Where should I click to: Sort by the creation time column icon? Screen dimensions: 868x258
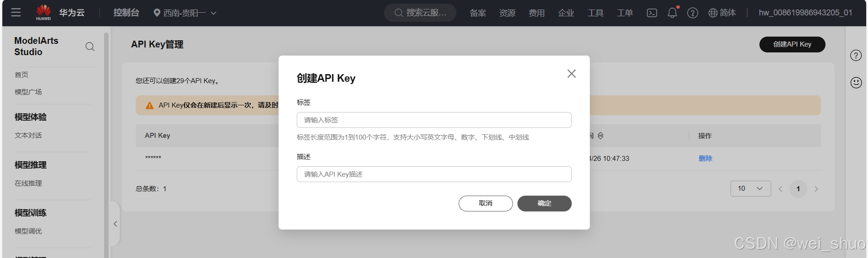[601, 136]
